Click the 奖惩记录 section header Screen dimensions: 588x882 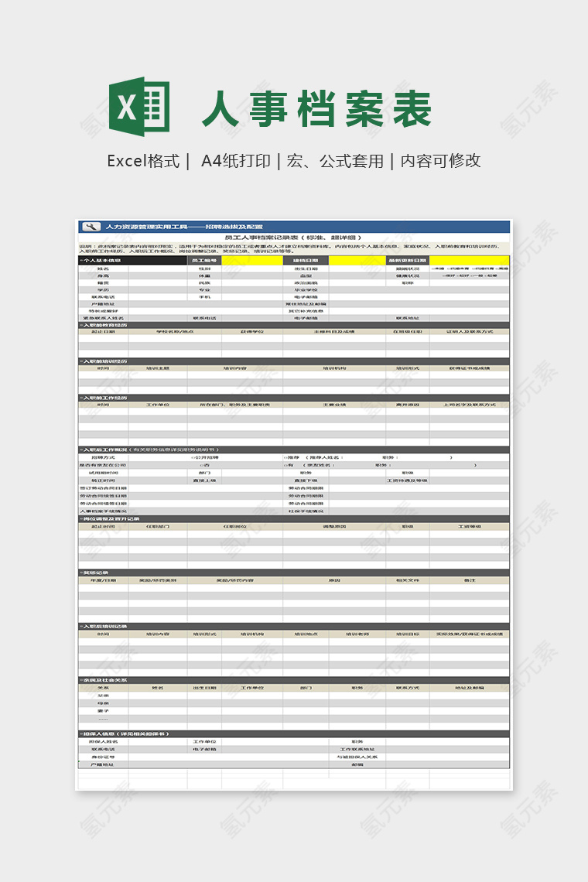tap(294, 573)
